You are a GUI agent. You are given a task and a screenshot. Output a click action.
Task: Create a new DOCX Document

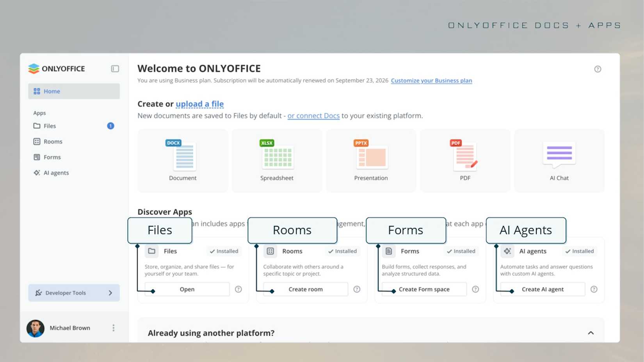(x=183, y=161)
